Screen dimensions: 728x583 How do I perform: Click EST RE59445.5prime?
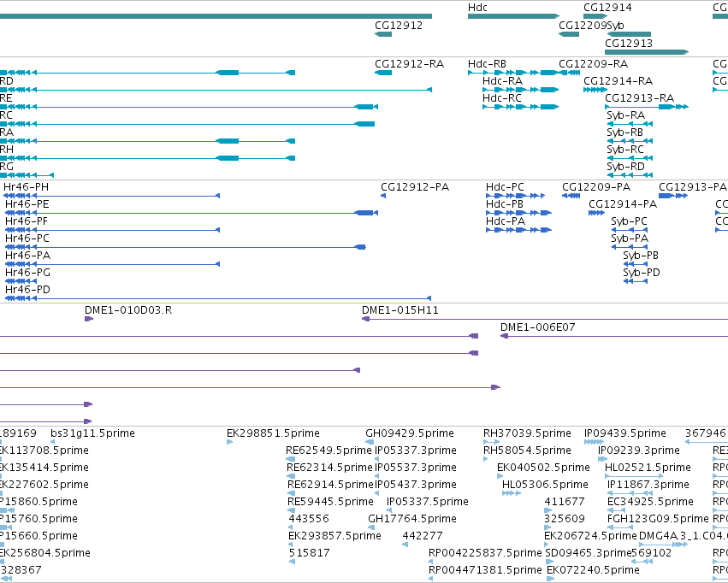pyautogui.click(x=330, y=503)
